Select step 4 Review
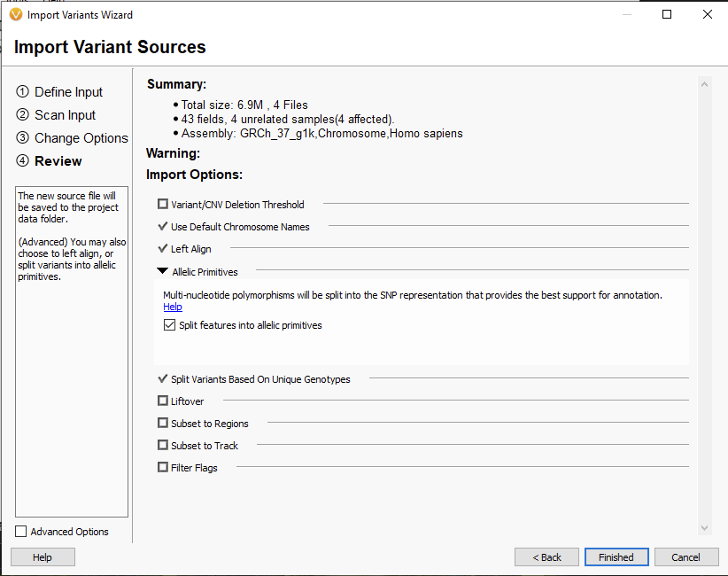Image resolution: width=728 pixels, height=576 pixels. (50, 160)
